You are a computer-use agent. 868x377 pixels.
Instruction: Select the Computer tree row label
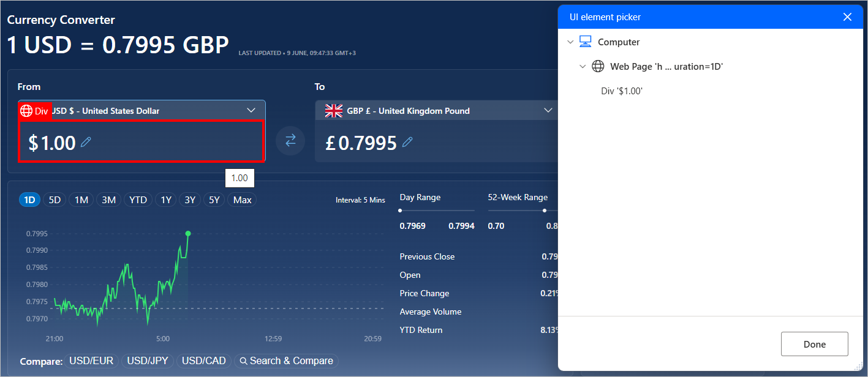(619, 42)
